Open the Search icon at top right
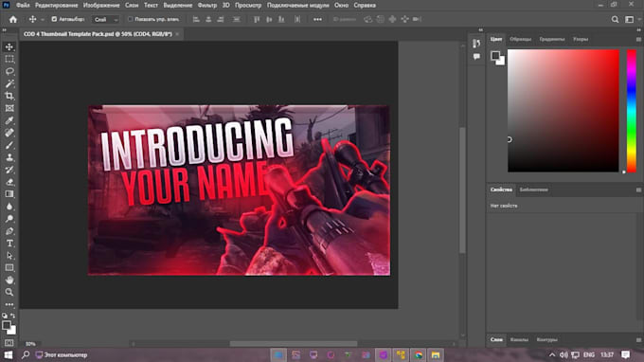 click(615, 19)
